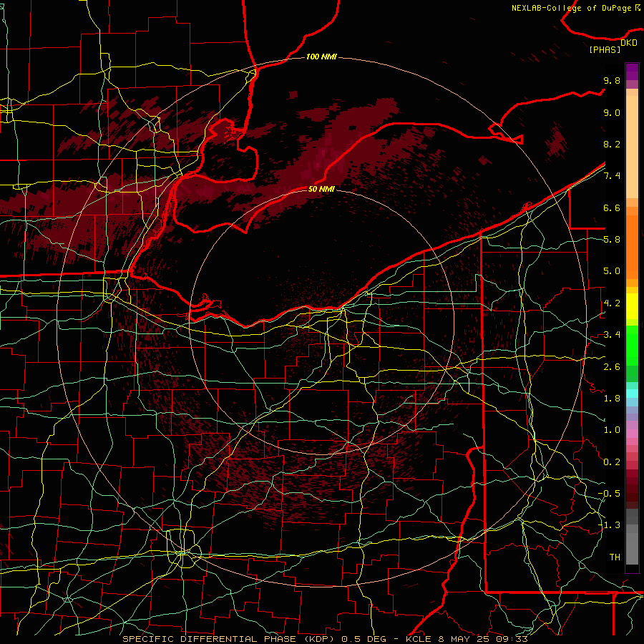
Task: Click the 8.2 scale value
Action: [x=612, y=144]
